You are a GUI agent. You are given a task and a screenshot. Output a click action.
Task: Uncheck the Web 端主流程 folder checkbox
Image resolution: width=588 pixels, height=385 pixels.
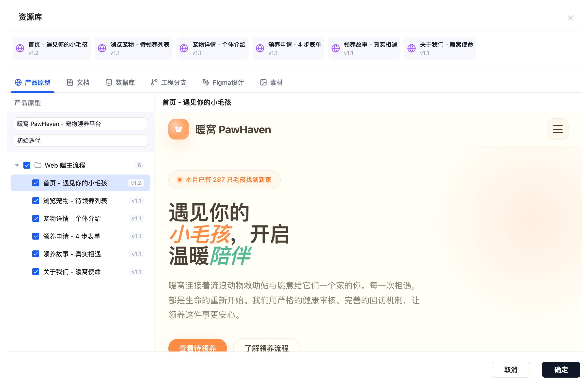(27, 165)
